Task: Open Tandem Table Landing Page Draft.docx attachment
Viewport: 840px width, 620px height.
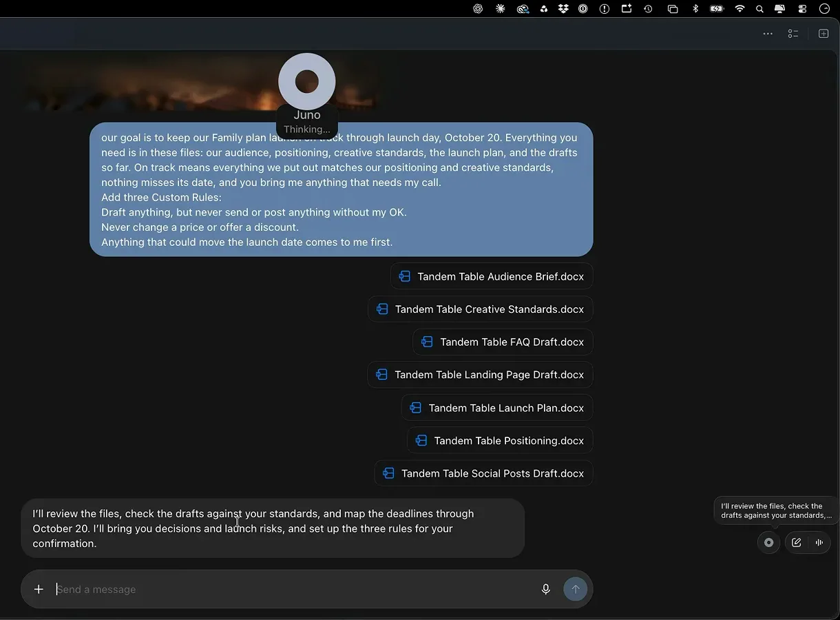Action: [x=480, y=375]
